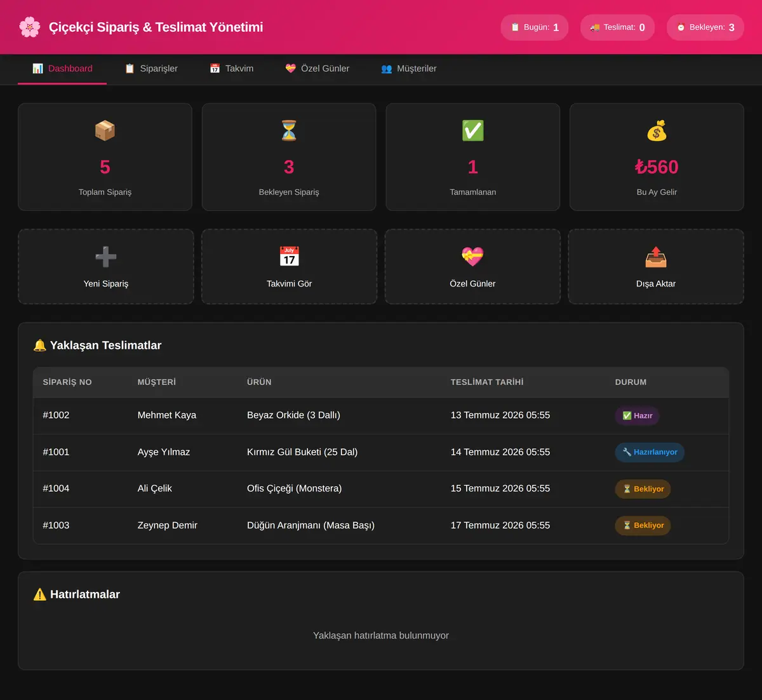Click the truck icon in the Teslimat badge
The height and width of the screenshot is (700, 762).
595,27
